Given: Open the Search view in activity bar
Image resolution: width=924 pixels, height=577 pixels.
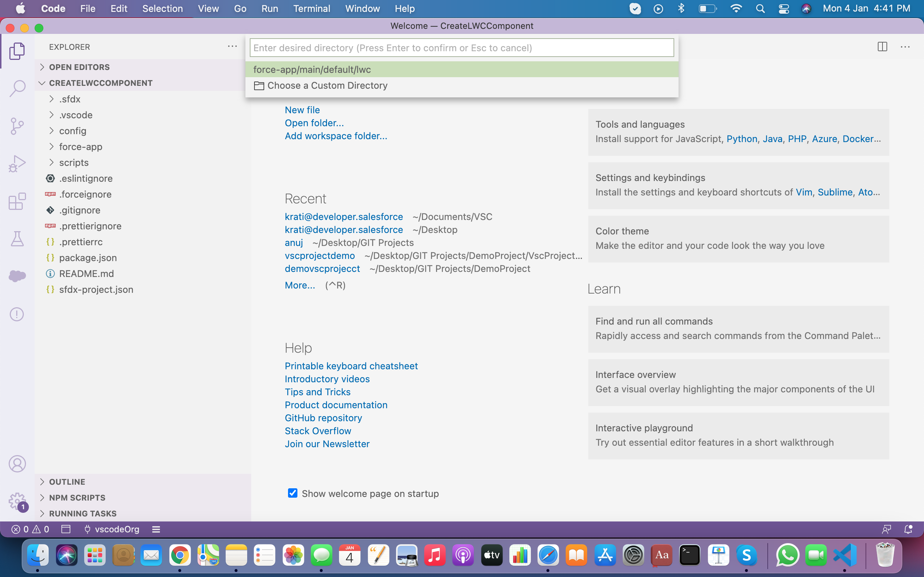Looking at the screenshot, I should 17,88.
